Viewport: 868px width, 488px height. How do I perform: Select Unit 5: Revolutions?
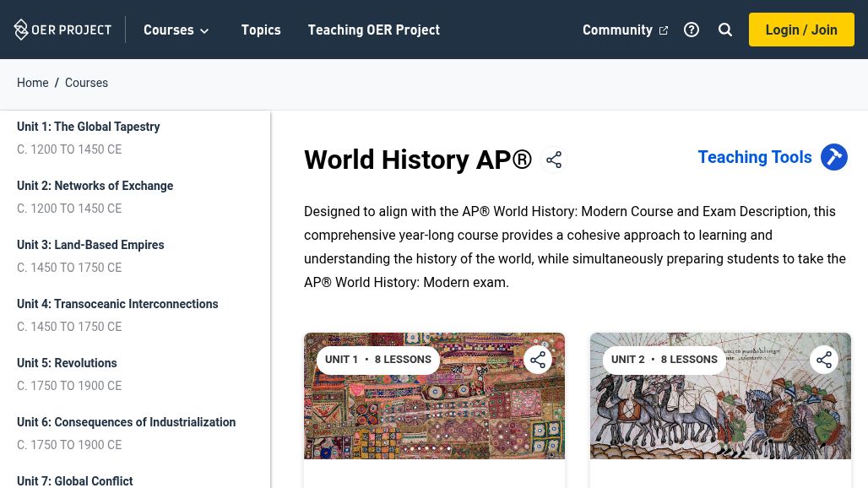pos(67,364)
